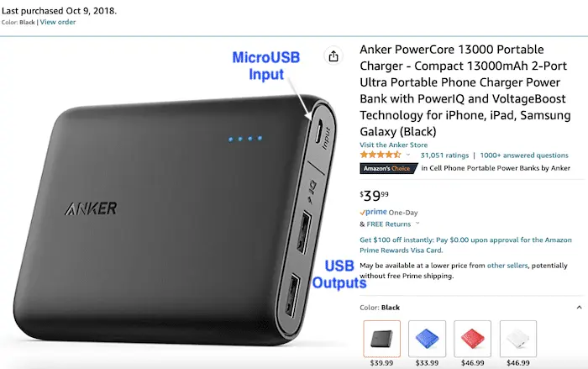Screen dimensions: 588x369
Task: Choose the white color swatch
Action: click(518, 339)
